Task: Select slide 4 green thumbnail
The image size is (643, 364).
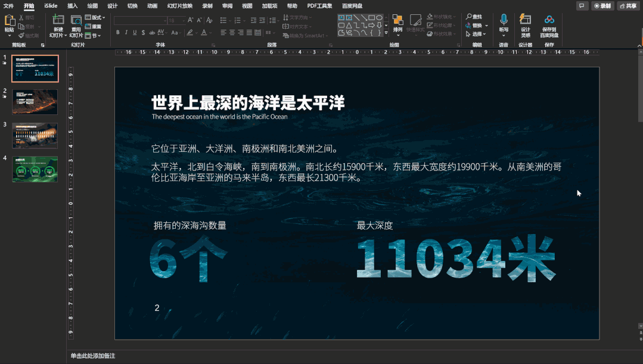Action: tap(35, 169)
